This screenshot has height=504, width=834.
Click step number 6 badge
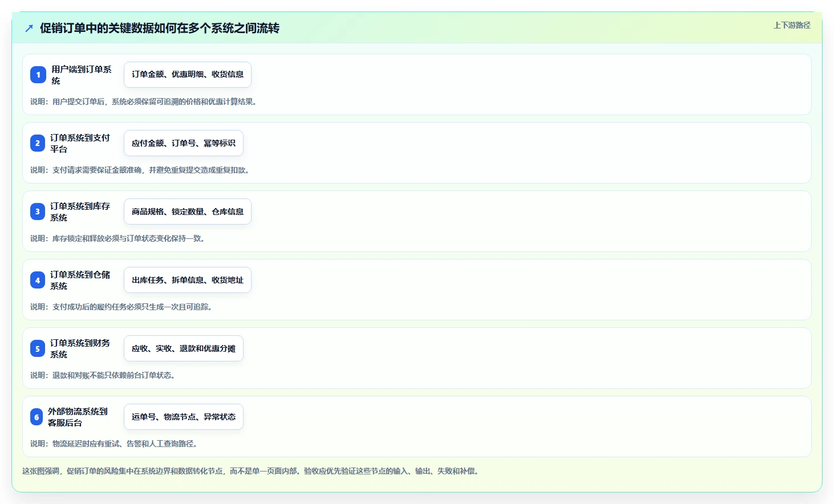(x=37, y=417)
